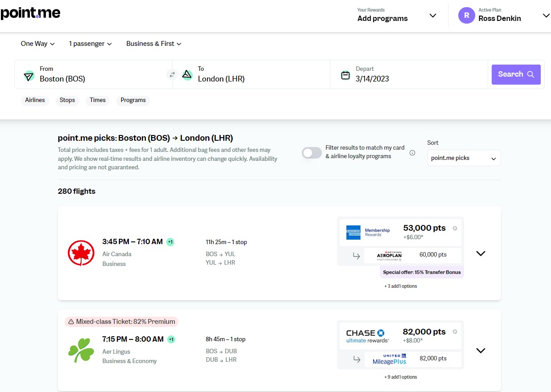Open the Sort dropdown showing point.me picks

(464, 158)
